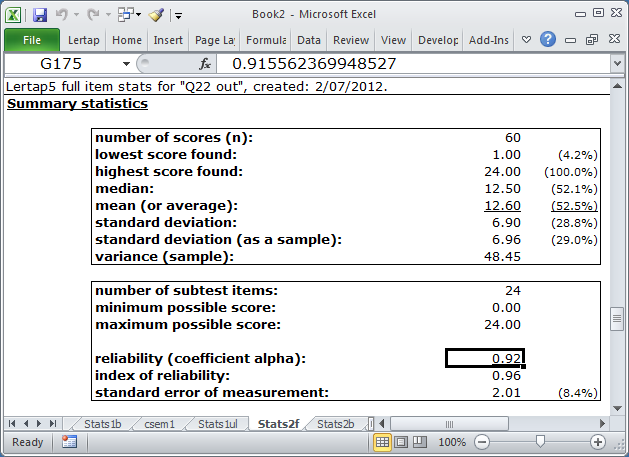Click the macro record icon beside Ready
Image resolution: width=629 pixels, height=457 pixels.
(x=69, y=442)
